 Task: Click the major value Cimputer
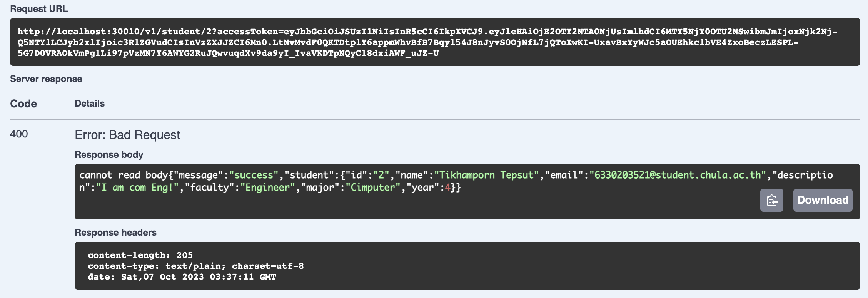coord(370,188)
